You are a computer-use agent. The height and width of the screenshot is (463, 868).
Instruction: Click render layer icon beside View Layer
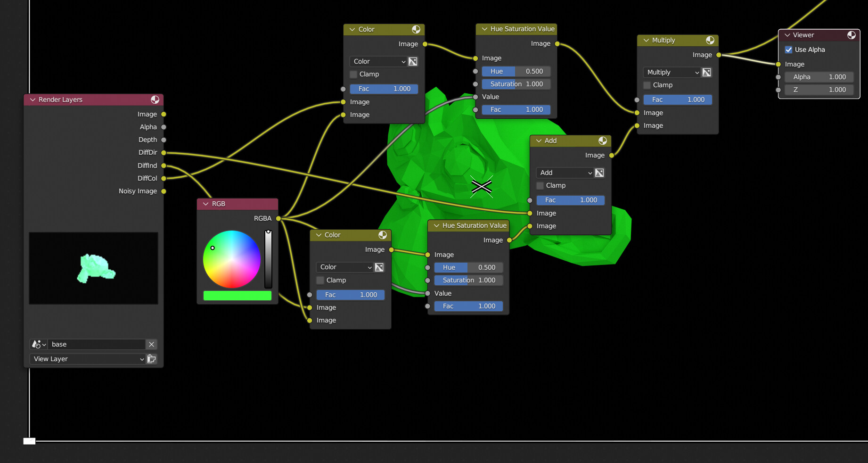pos(152,359)
